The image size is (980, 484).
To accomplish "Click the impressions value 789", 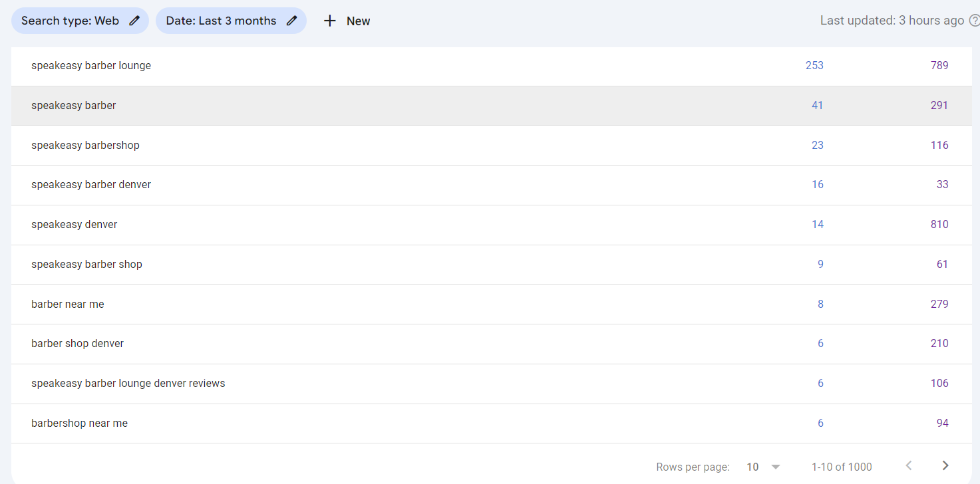I will pyautogui.click(x=939, y=65).
